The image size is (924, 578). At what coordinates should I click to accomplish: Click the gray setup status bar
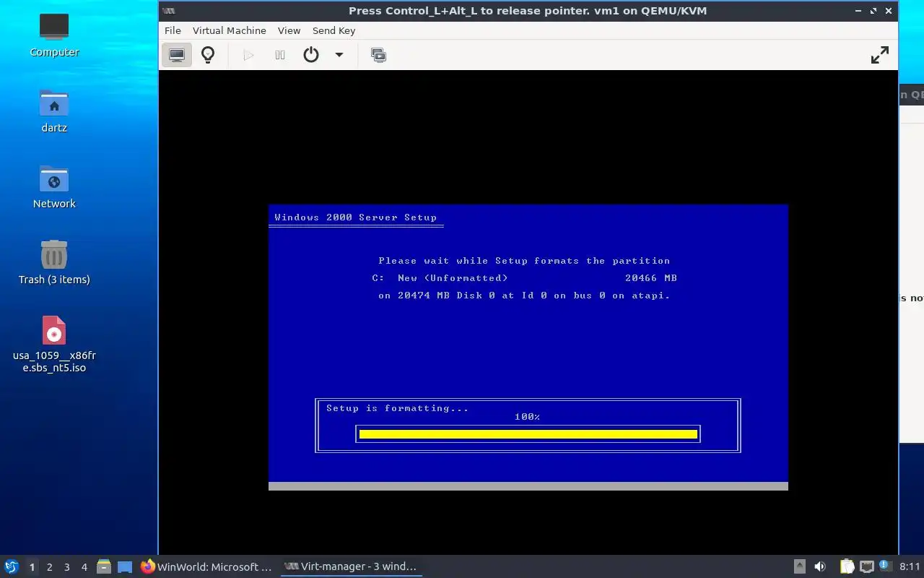point(528,486)
